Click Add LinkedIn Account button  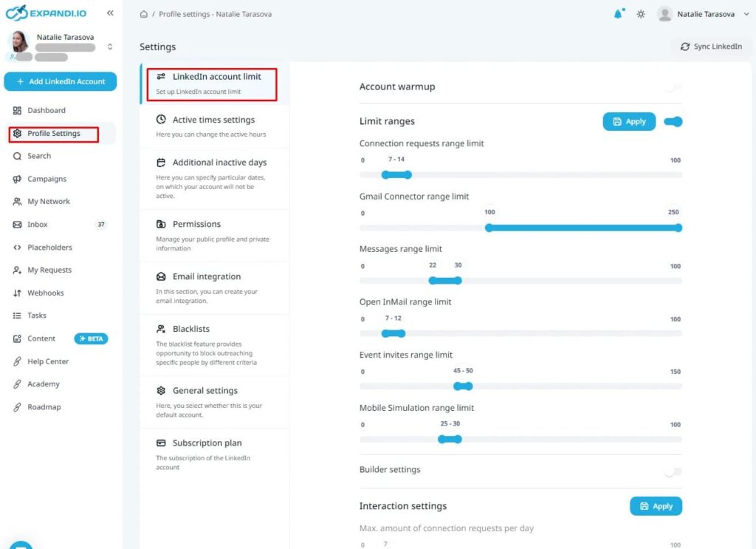tap(61, 81)
